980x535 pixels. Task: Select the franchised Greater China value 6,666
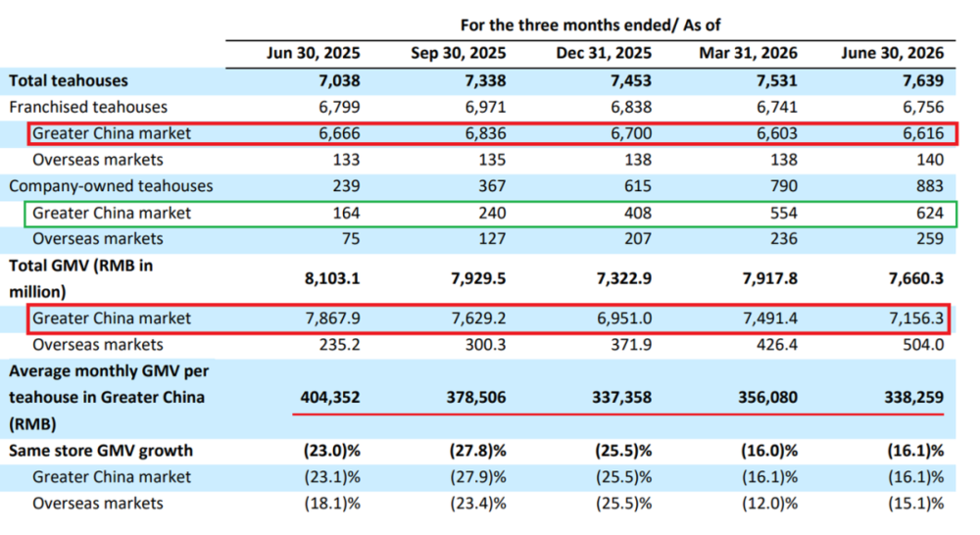point(339,133)
